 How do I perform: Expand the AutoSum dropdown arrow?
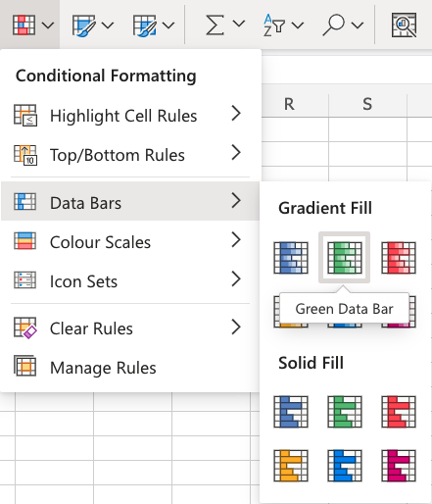click(x=239, y=25)
